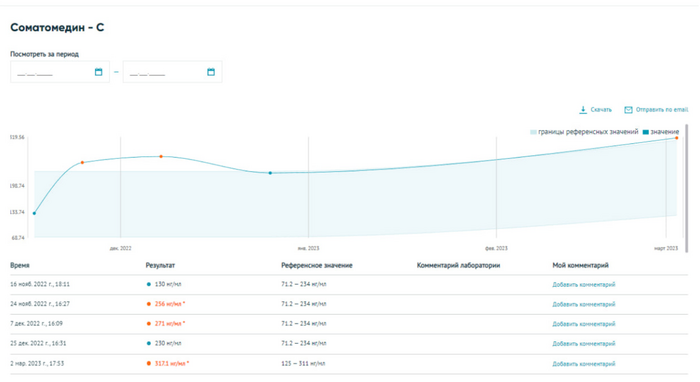Image resolution: width=700 pixels, height=382 pixels.
Task: Click the дек. 2022 axis label
Action: click(x=121, y=248)
